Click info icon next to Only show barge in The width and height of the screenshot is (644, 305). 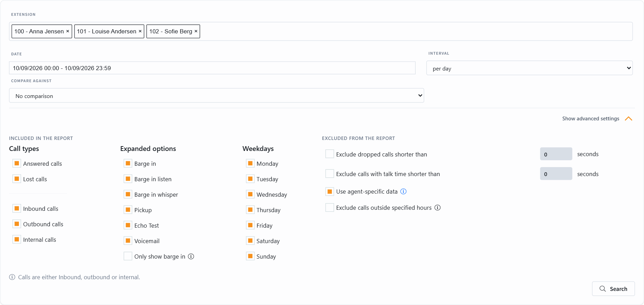(x=191, y=257)
